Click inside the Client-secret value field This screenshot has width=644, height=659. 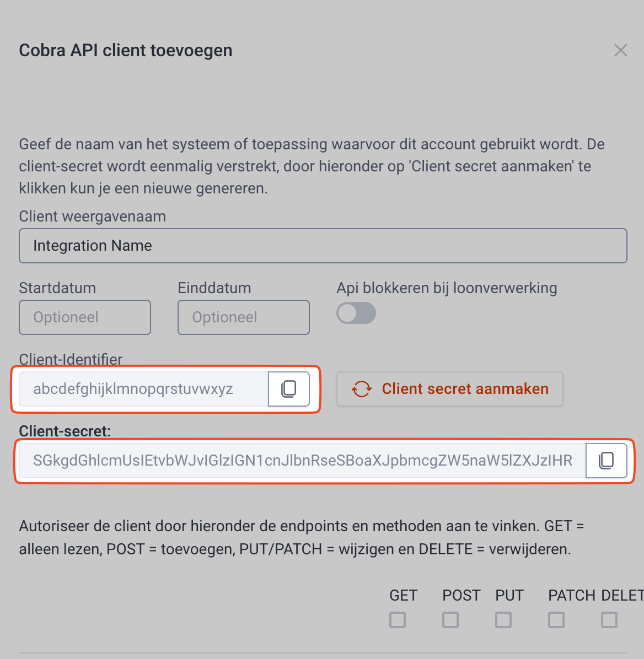tap(302, 461)
